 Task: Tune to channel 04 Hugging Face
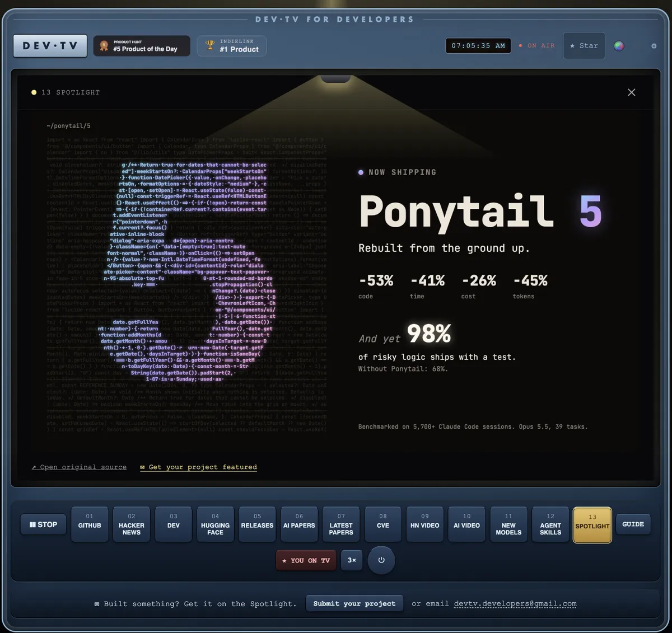216,524
